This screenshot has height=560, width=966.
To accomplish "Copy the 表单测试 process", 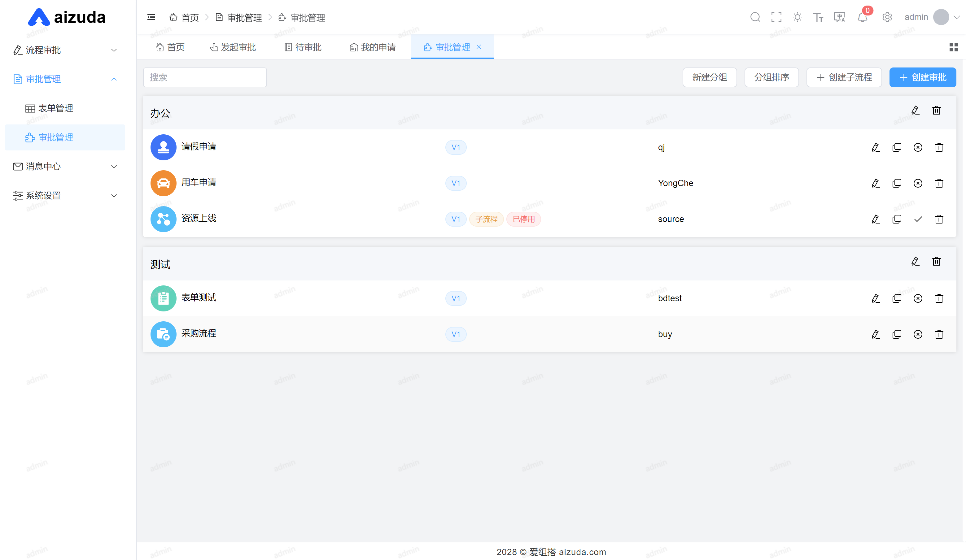I will 897,298.
